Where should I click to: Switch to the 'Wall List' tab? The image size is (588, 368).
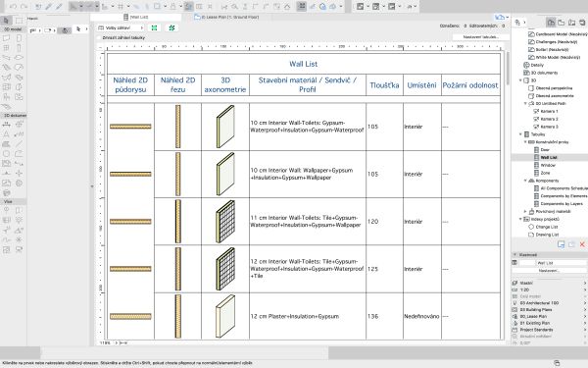pos(136,17)
